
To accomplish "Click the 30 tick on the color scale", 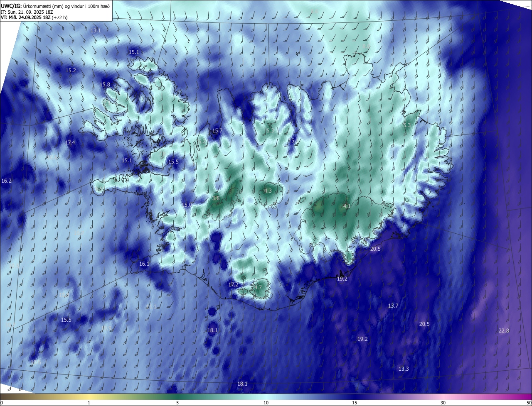I will tap(443, 403).
